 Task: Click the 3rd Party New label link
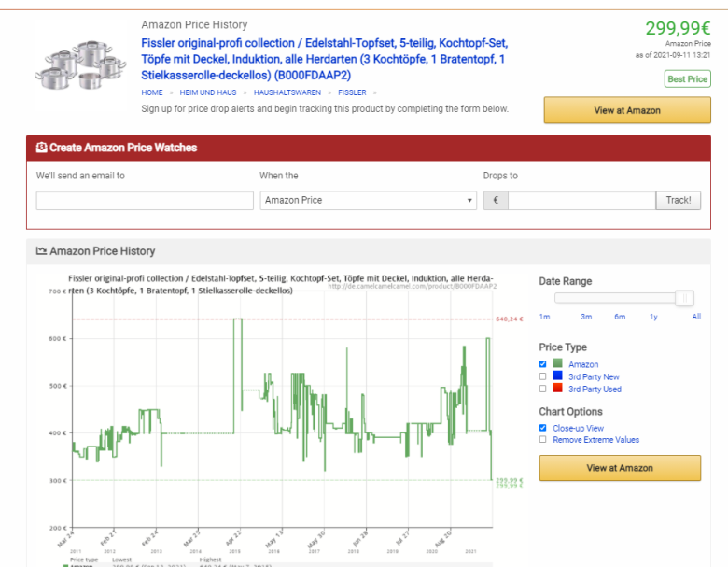[594, 377]
